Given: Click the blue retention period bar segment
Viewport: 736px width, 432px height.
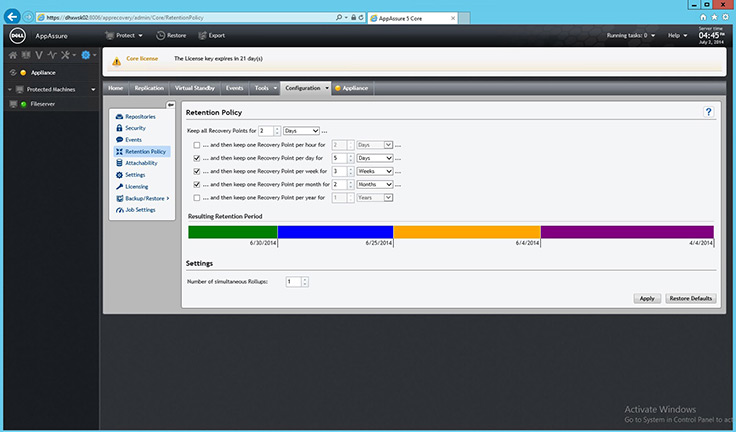Looking at the screenshot, I should (x=335, y=232).
